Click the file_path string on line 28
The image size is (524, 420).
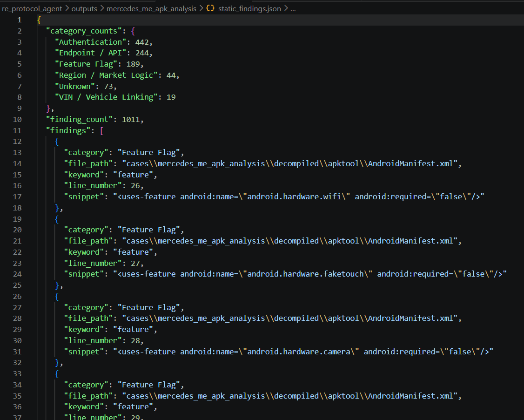click(x=290, y=318)
